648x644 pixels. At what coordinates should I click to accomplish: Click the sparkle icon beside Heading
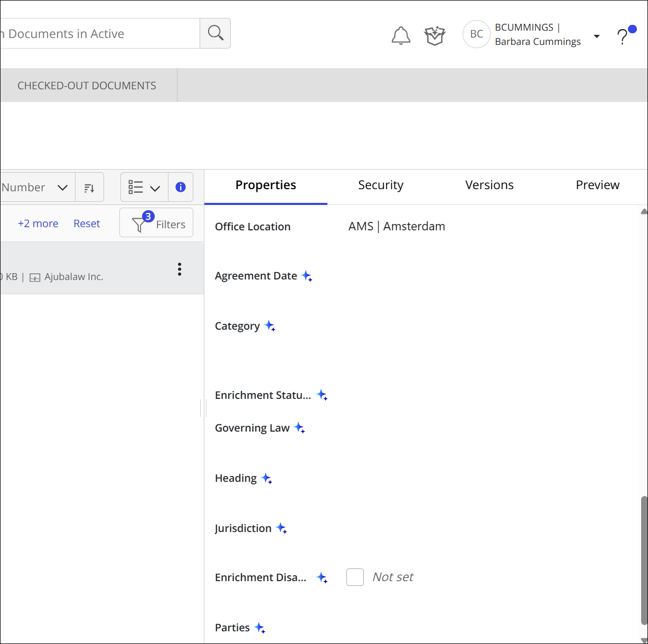tap(267, 479)
